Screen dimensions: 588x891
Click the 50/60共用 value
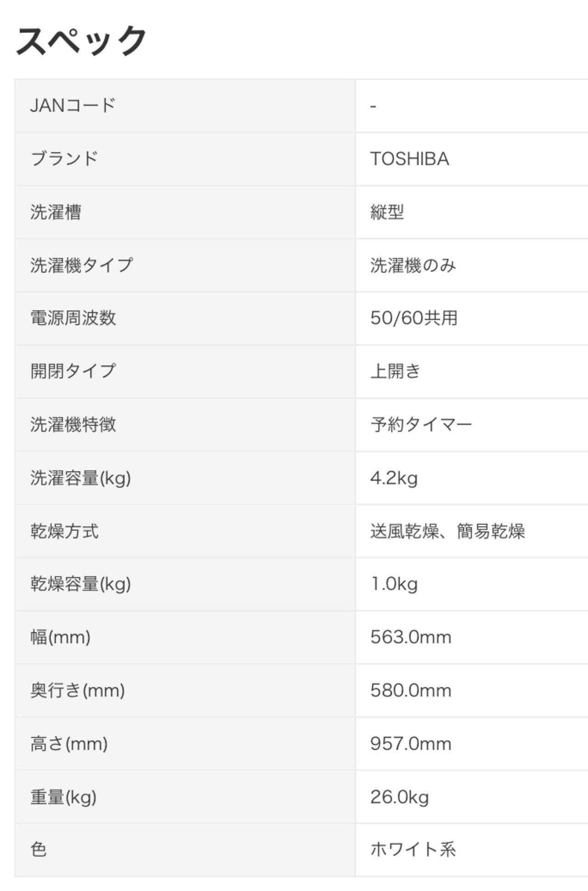(414, 318)
